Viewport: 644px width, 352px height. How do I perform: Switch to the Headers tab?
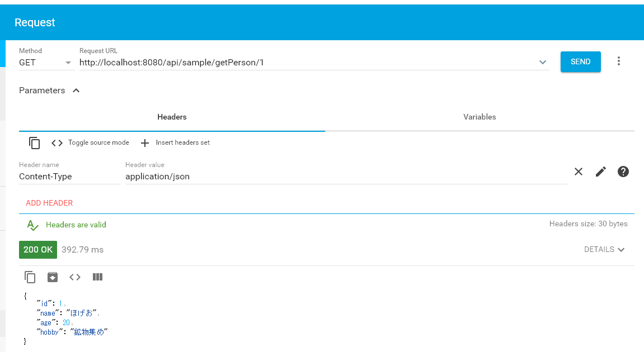tap(172, 117)
